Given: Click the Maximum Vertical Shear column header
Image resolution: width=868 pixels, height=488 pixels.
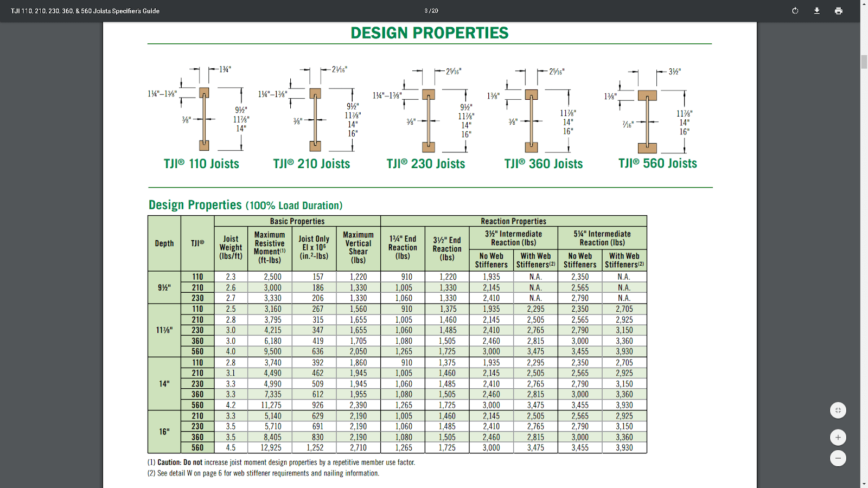Looking at the screenshot, I should click(x=358, y=247).
